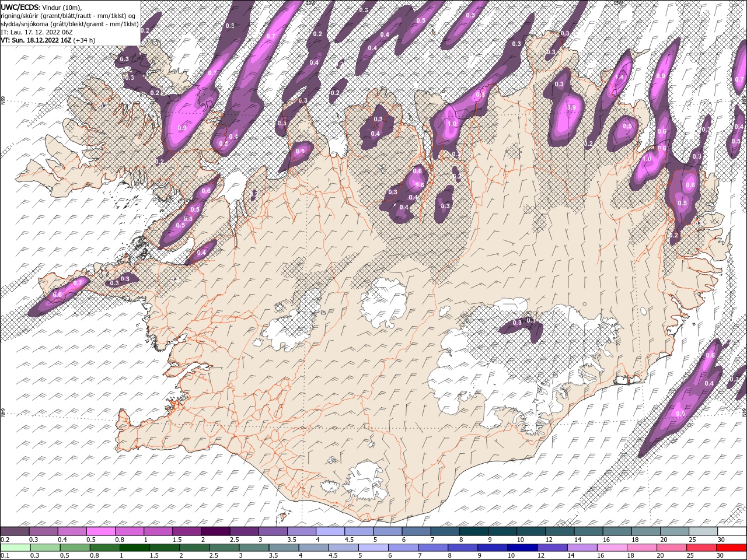Image resolution: width=747 pixels, height=560 pixels.
Task: Select bottom legend swatch labeled 10 (deep blue)
Action: click(522, 548)
